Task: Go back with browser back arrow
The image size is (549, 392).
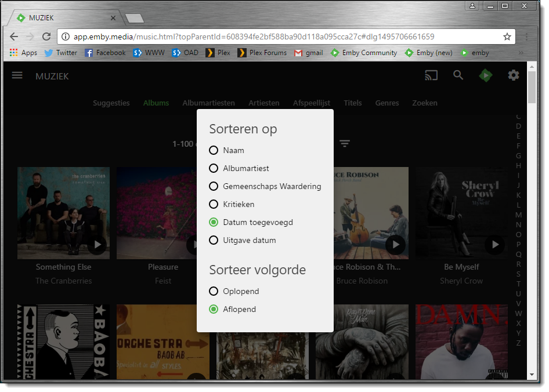Action: pos(14,37)
